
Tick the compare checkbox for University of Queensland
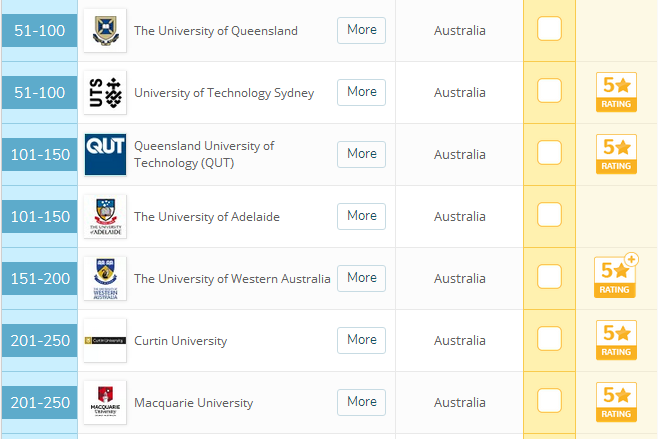(x=549, y=29)
